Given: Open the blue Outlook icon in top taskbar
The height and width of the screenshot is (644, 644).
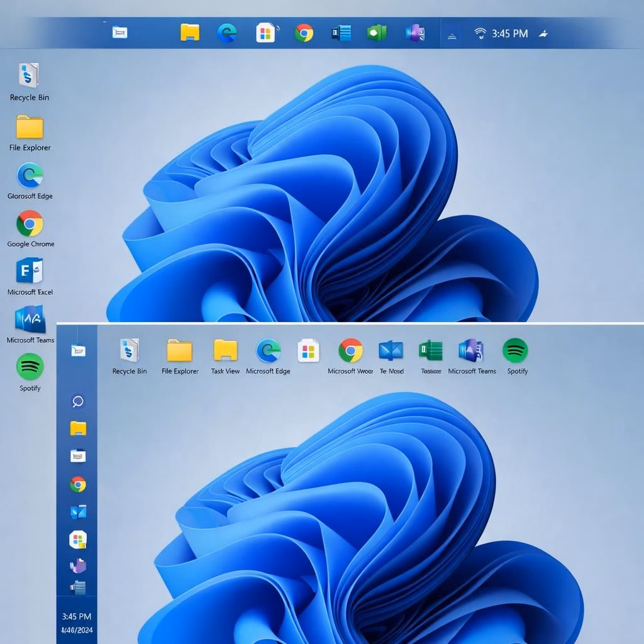Looking at the screenshot, I should click(x=341, y=33).
